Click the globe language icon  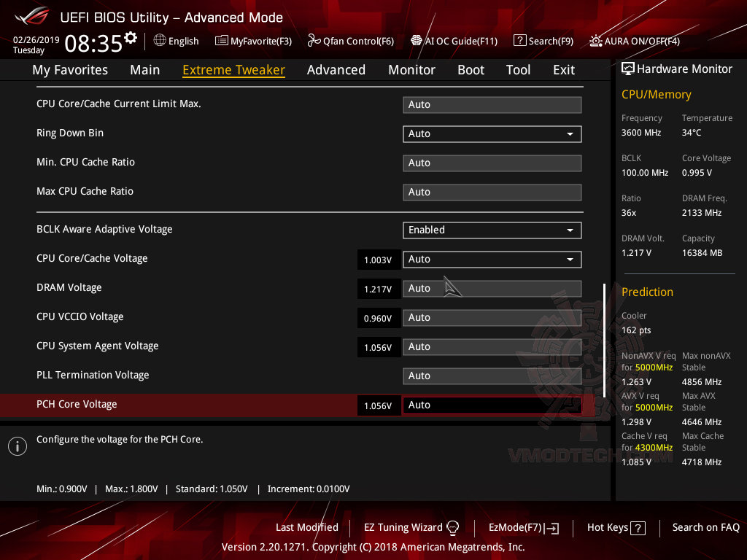coord(160,41)
